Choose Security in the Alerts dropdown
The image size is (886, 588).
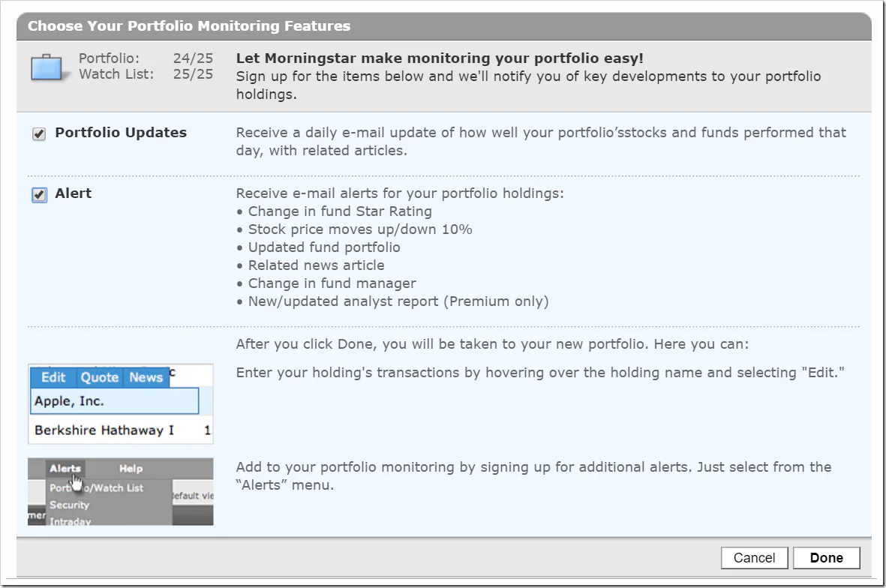69,505
